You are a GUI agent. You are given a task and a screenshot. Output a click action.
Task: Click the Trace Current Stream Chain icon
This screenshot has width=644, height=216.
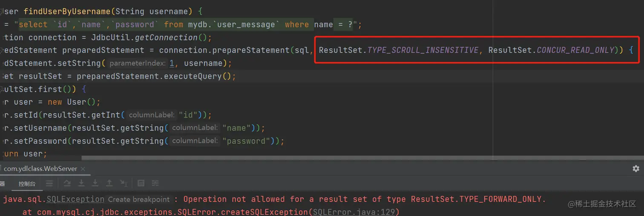155,183
